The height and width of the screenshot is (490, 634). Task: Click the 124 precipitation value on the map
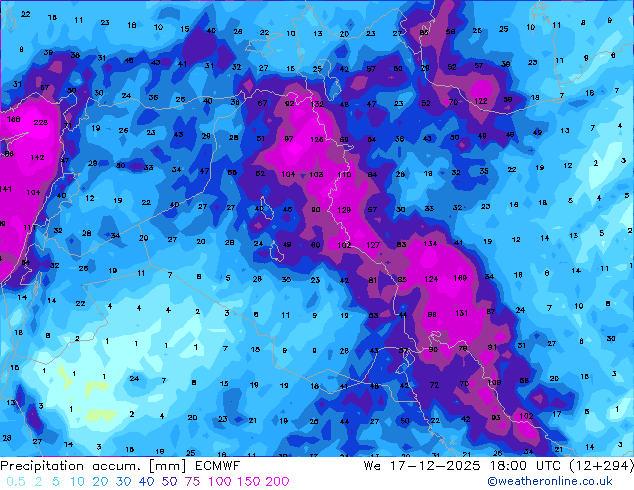click(x=431, y=279)
